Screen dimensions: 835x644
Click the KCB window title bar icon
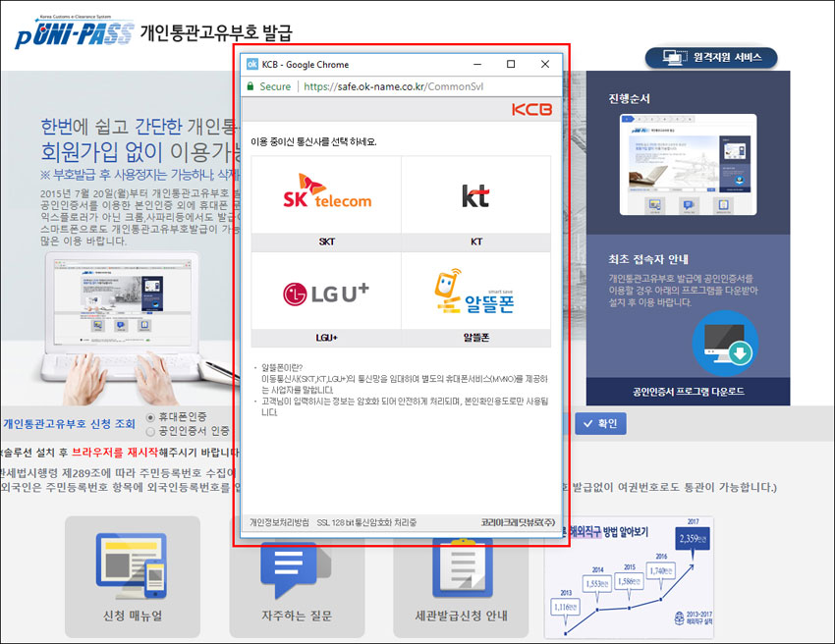(251, 64)
